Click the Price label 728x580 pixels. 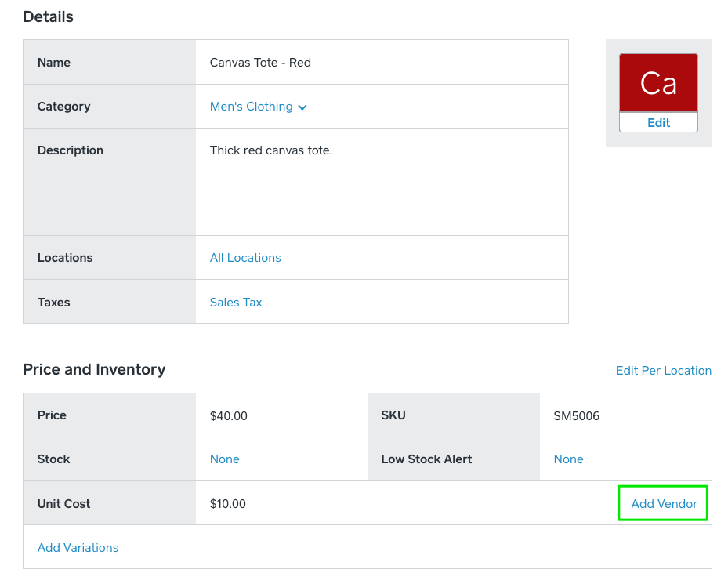[x=52, y=415]
